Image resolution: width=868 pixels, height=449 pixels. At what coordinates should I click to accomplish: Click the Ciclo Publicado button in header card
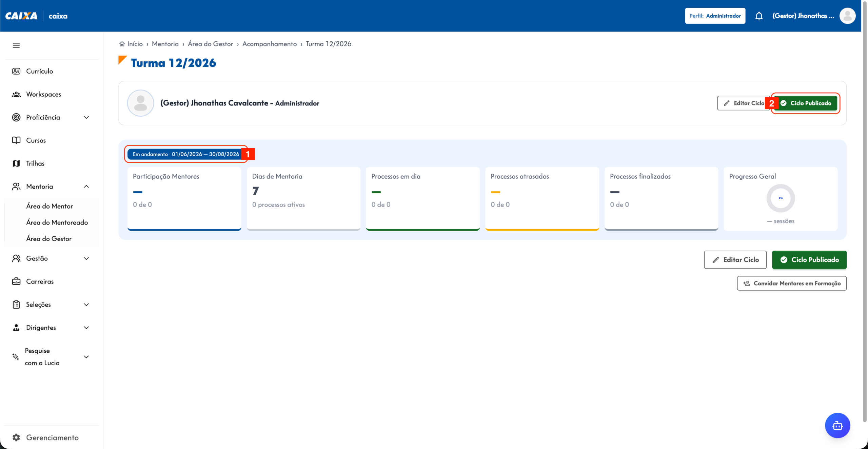pos(806,103)
